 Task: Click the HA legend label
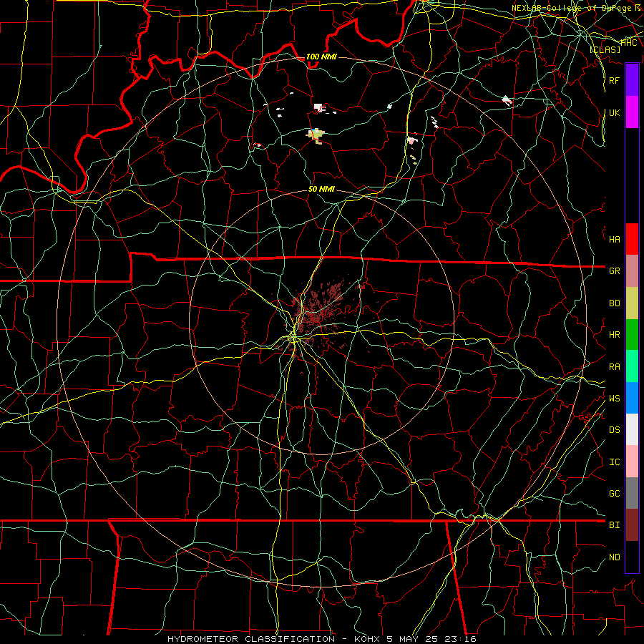coord(614,240)
